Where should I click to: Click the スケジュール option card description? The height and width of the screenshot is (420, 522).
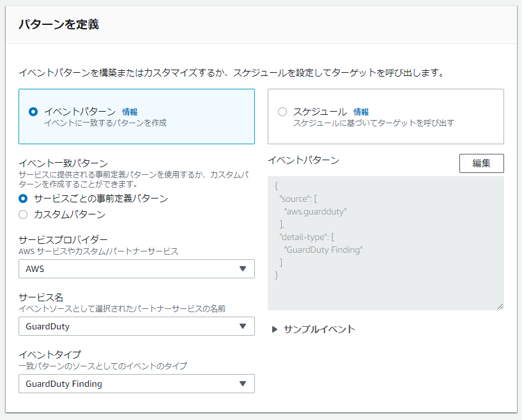point(373,123)
